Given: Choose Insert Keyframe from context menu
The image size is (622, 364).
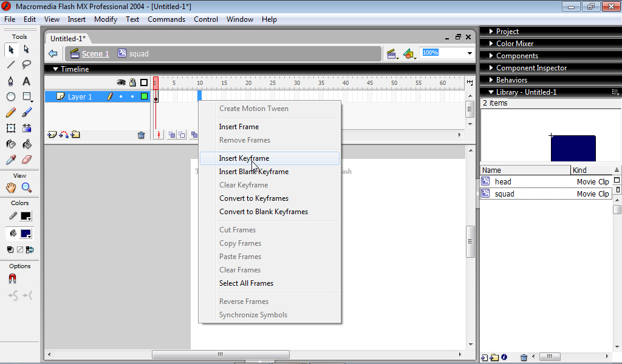Looking at the screenshot, I should click(270, 158).
